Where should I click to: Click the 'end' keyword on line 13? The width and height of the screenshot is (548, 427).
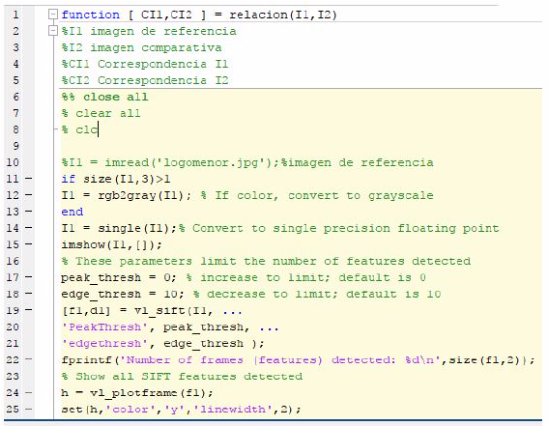click(72, 212)
